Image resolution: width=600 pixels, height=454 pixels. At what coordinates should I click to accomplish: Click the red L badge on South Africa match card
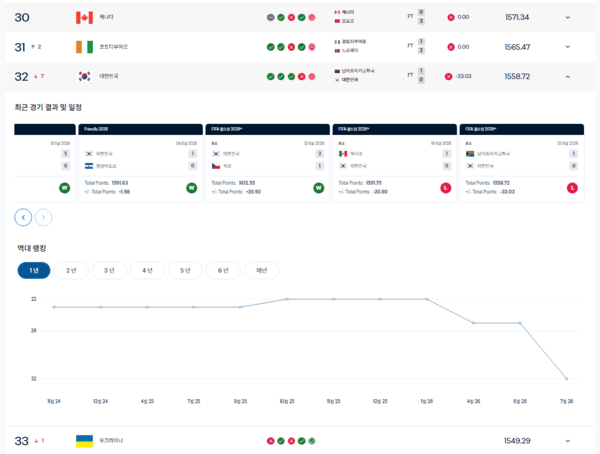coord(572,188)
